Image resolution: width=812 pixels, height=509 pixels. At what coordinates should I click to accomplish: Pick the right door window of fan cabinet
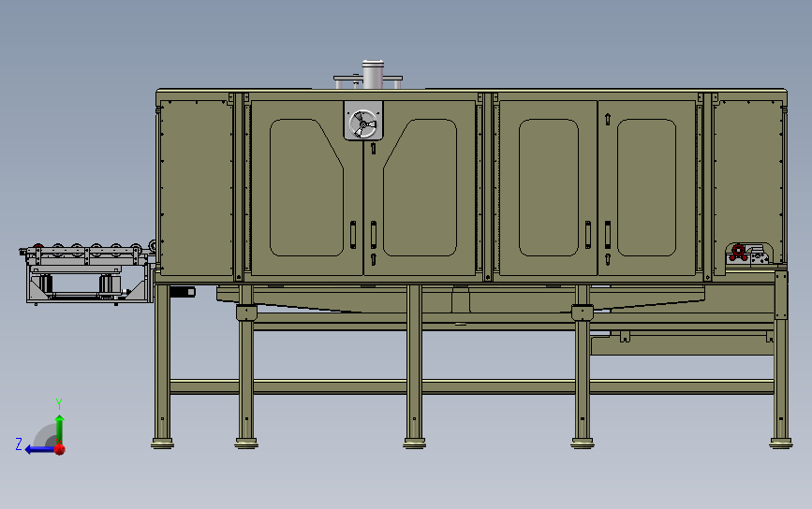pos(420,187)
